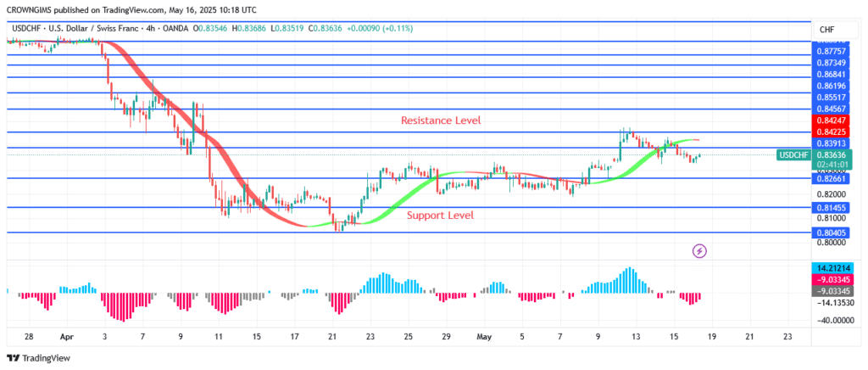Click the pink -9.03345 indicator value
Viewport: 868px width, 370px height.
[832, 279]
